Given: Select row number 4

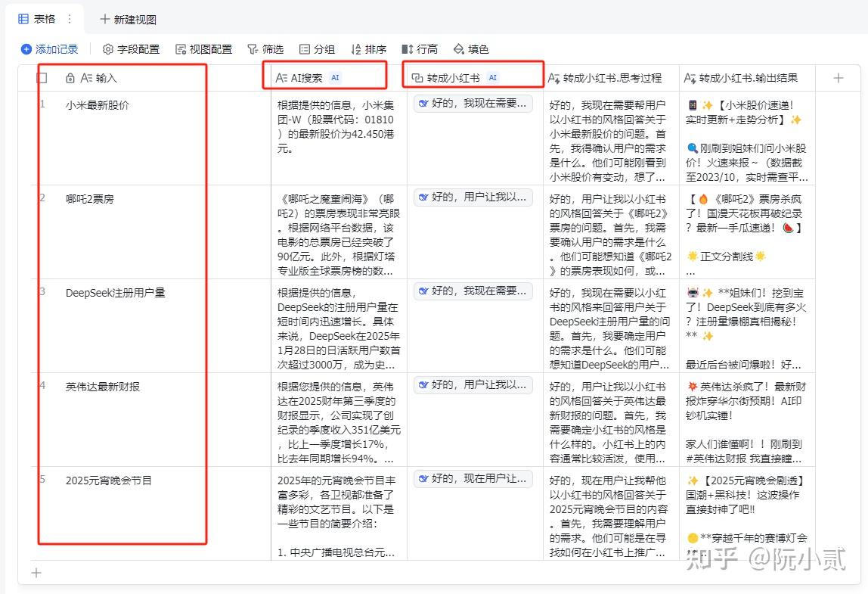Looking at the screenshot, I should point(42,384).
